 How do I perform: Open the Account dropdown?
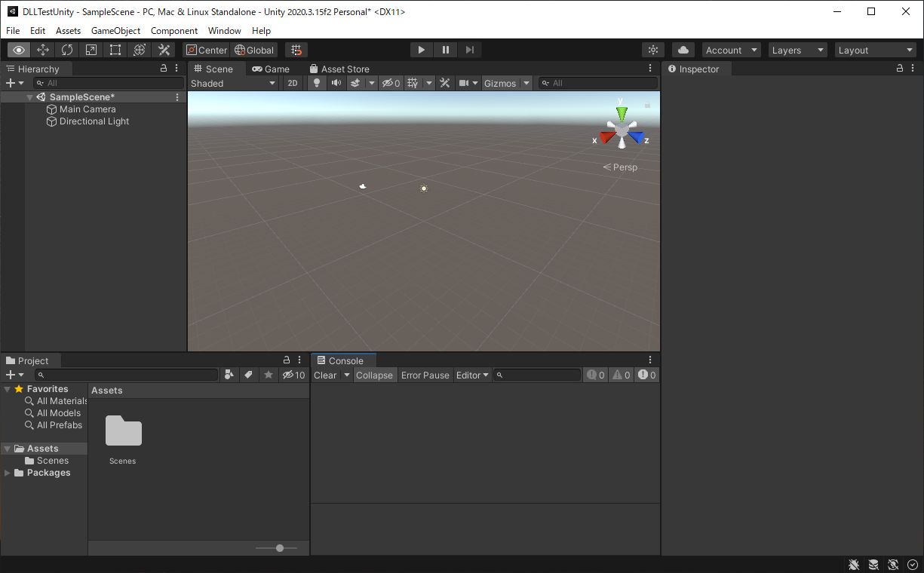(732, 50)
